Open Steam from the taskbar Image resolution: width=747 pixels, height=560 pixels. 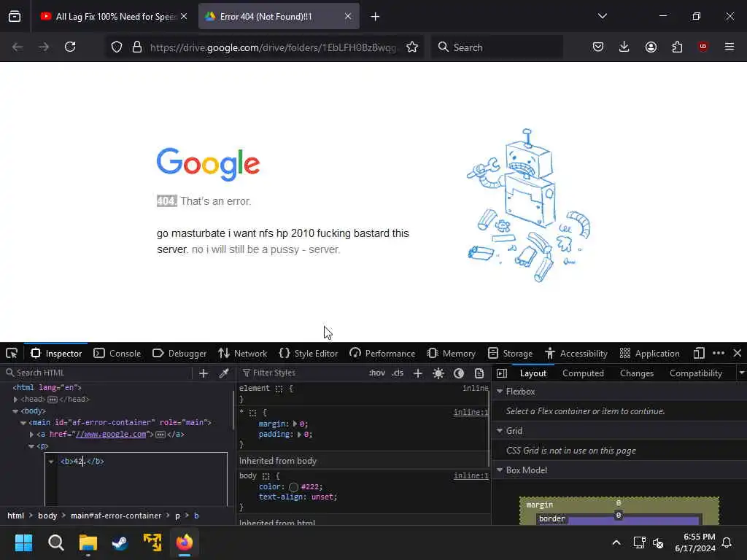(120, 542)
